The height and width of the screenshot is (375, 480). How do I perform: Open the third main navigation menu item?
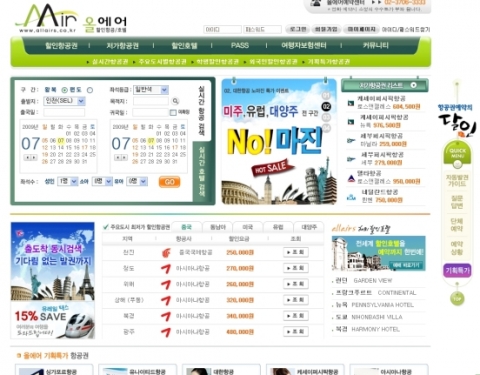[x=184, y=46]
